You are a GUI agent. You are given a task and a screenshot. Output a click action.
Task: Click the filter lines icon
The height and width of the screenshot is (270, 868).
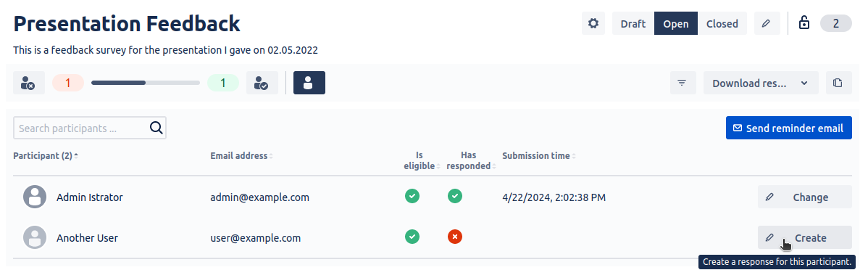tap(683, 83)
